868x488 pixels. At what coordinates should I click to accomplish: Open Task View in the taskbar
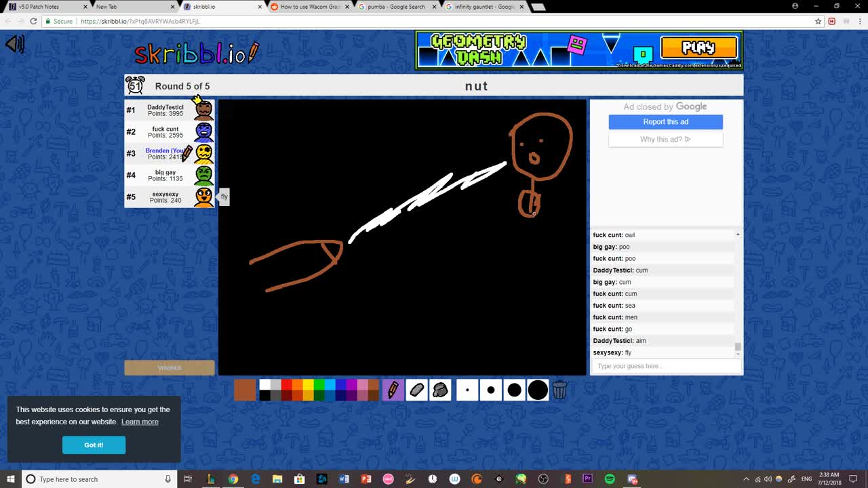189,479
